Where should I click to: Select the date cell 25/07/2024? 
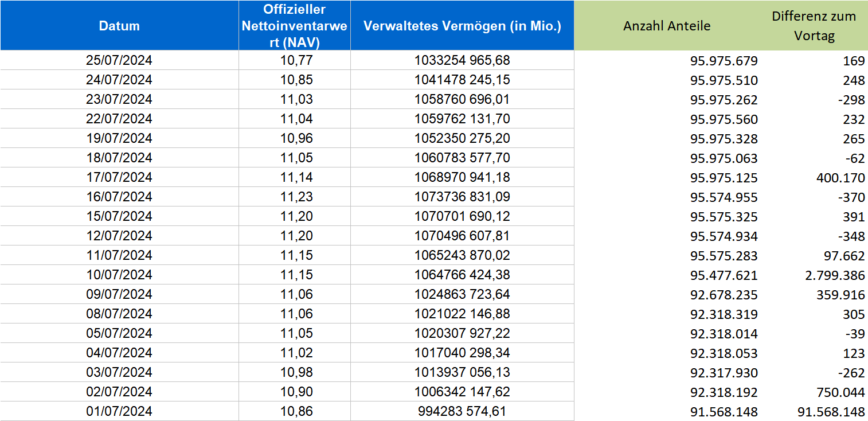click(x=119, y=60)
